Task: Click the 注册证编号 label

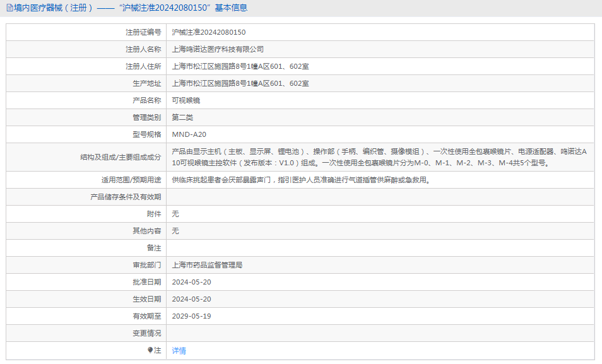Action: [143, 32]
